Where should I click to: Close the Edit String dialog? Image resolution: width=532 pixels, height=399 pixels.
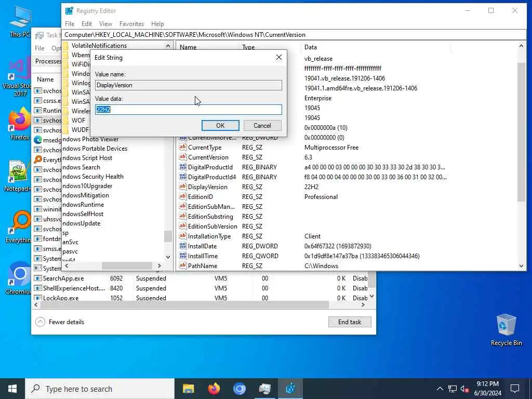coord(279,57)
